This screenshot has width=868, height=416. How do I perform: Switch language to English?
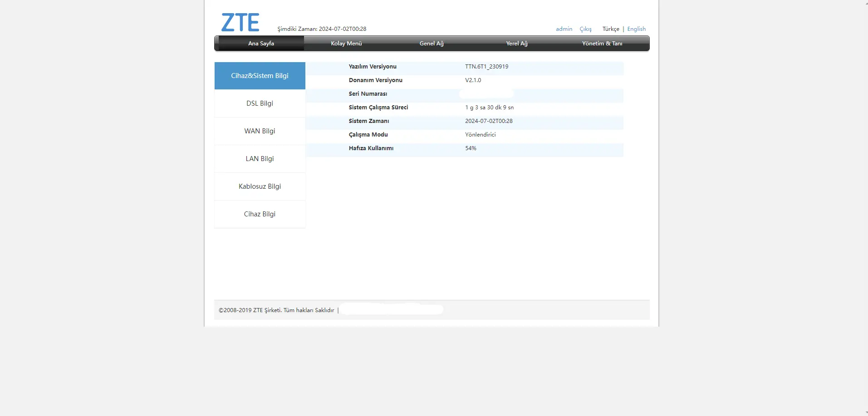tap(636, 29)
